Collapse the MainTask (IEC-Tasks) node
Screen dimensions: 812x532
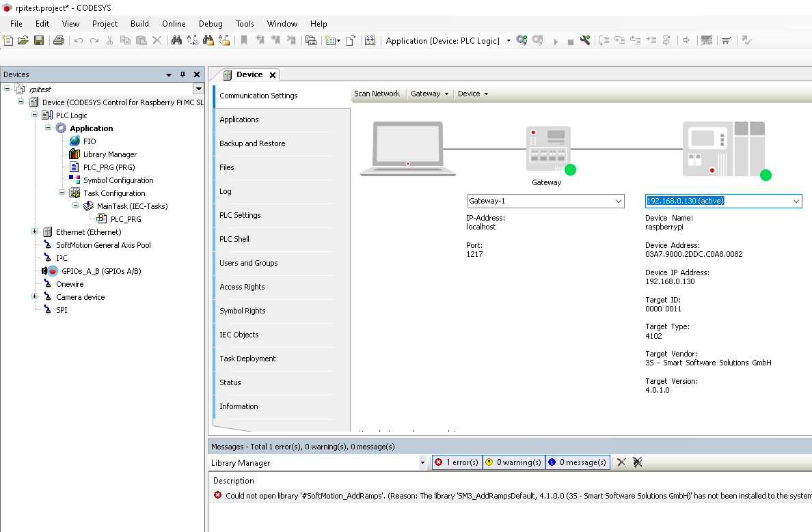(x=75, y=205)
